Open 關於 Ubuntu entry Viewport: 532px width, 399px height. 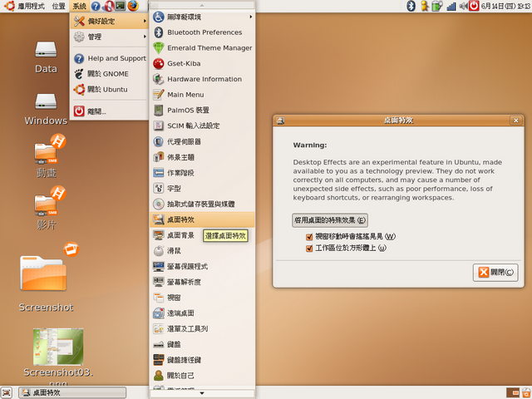(x=110, y=90)
